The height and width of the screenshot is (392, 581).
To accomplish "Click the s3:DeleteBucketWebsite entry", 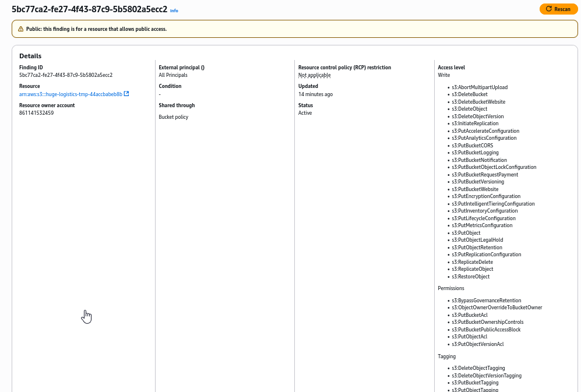I will (x=478, y=102).
